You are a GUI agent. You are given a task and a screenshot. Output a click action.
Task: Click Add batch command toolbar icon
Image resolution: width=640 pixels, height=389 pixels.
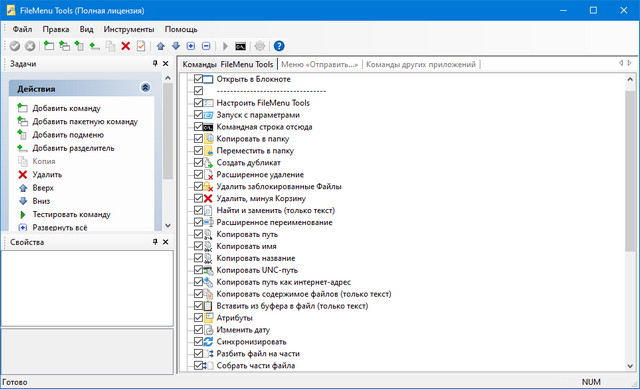(64, 46)
